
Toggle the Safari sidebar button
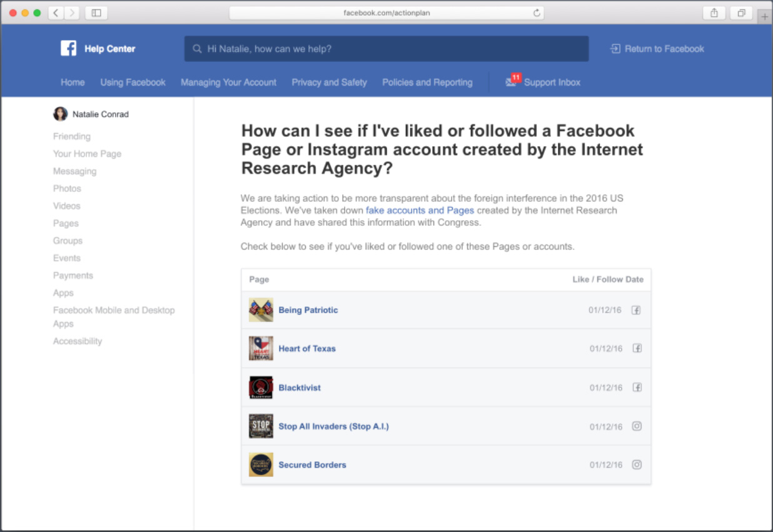click(x=96, y=13)
